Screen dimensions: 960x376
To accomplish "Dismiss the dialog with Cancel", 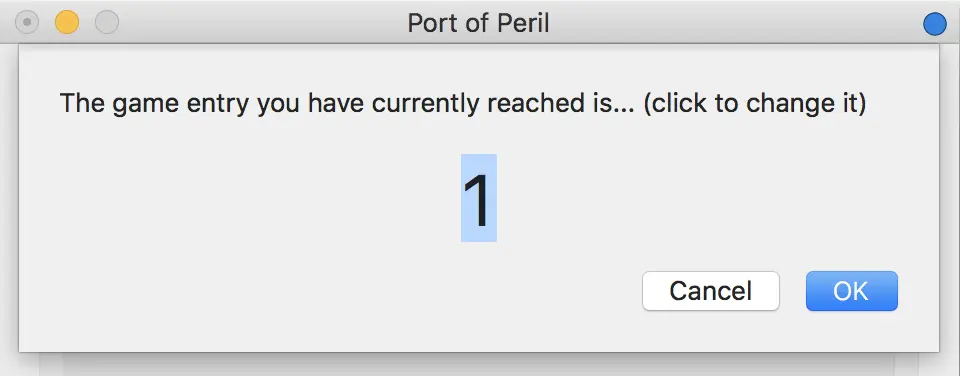I will coord(710,291).
